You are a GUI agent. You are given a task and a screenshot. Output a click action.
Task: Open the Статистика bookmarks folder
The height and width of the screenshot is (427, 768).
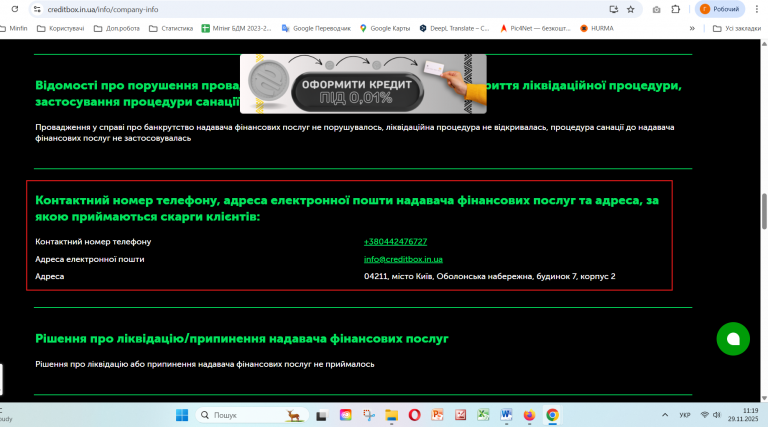point(171,28)
